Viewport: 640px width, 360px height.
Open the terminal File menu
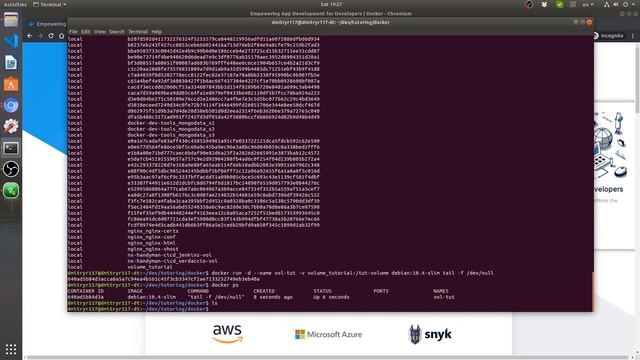pos(73,31)
